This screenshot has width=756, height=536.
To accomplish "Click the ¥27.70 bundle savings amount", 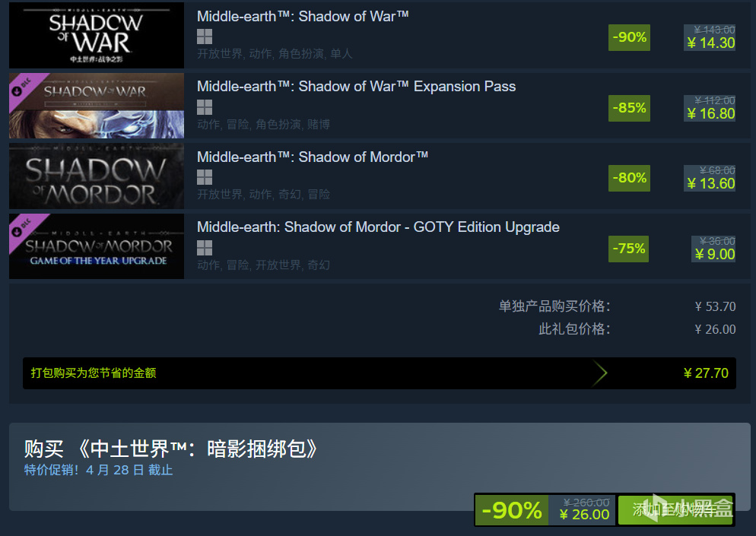I will (706, 373).
